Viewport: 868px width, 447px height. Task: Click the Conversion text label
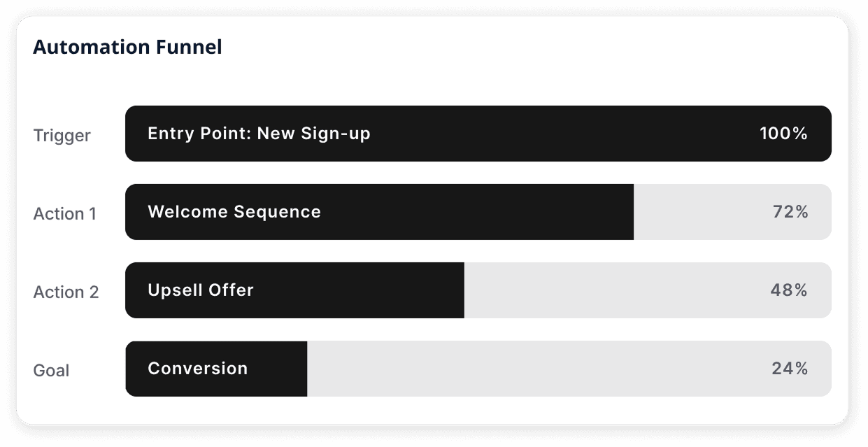pos(198,369)
